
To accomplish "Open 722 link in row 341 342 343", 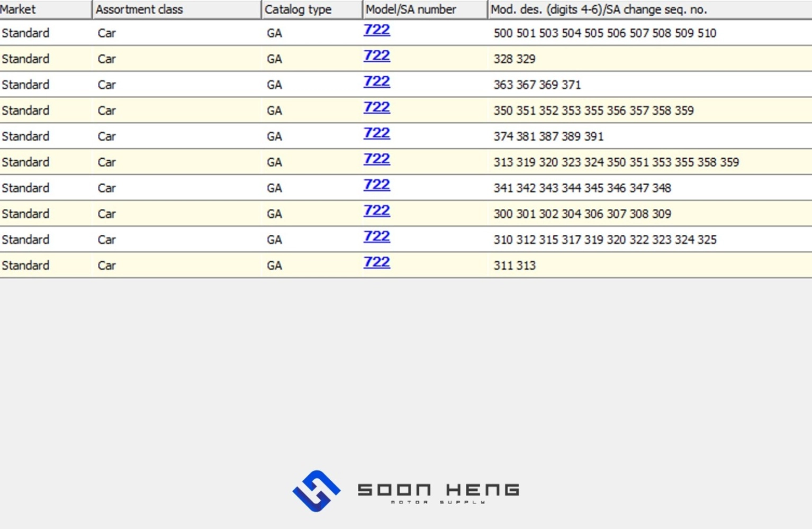I will point(376,185).
